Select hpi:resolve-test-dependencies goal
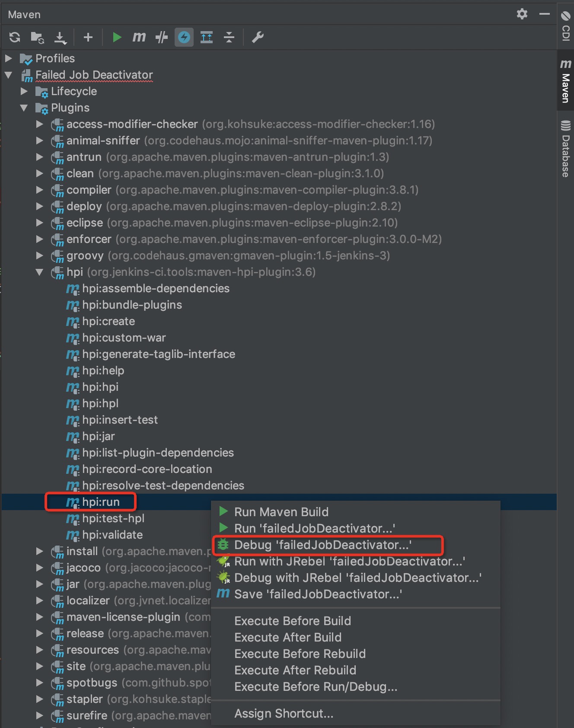The image size is (574, 728). [x=155, y=485]
